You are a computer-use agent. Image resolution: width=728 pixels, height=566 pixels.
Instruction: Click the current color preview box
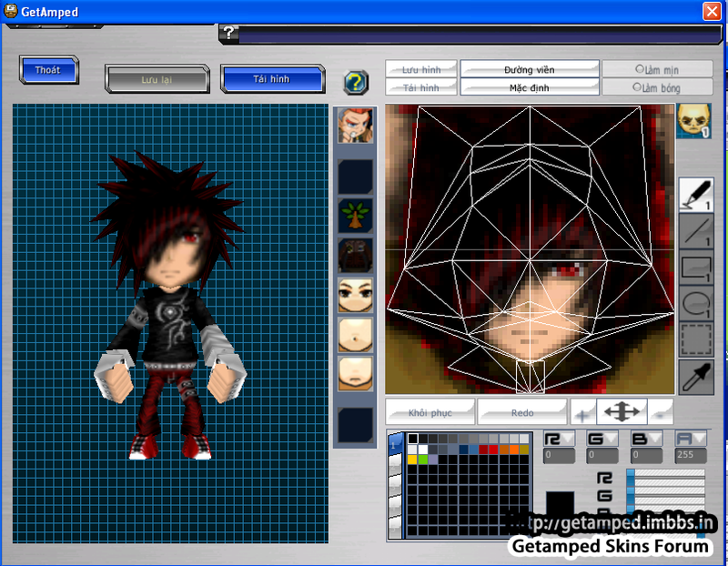click(560, 505)
